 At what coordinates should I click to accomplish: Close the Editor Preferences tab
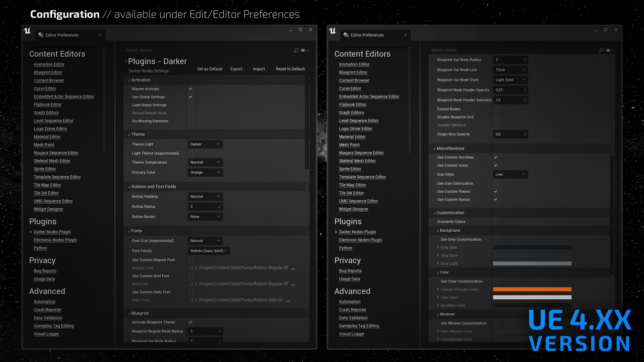[100, 35]
